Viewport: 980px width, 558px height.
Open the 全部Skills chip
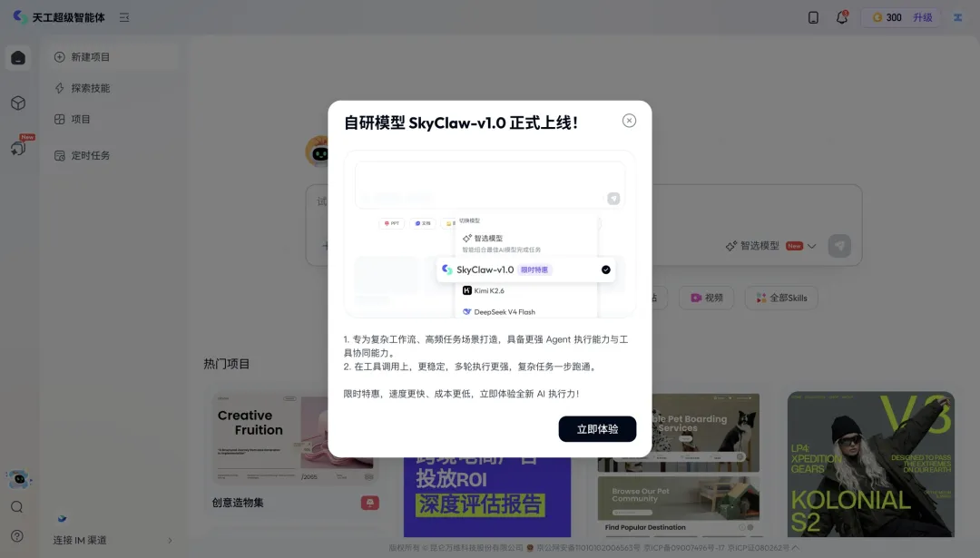coord(781,299)
